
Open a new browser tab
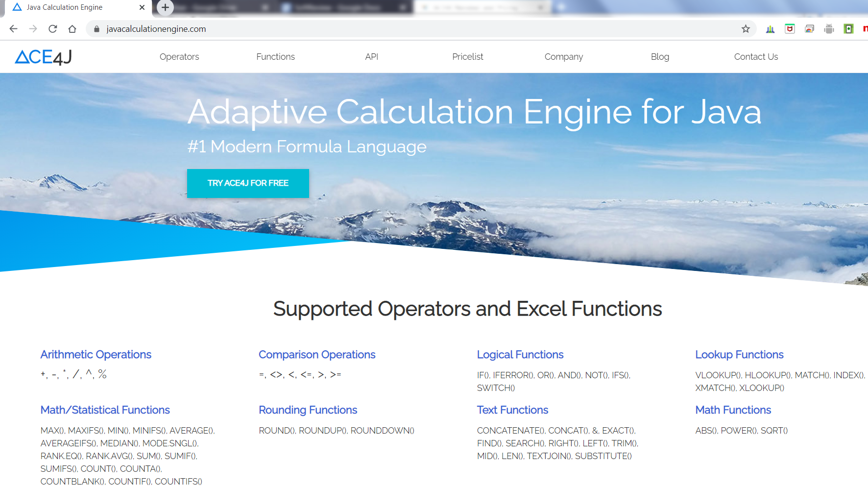point(165,7)
